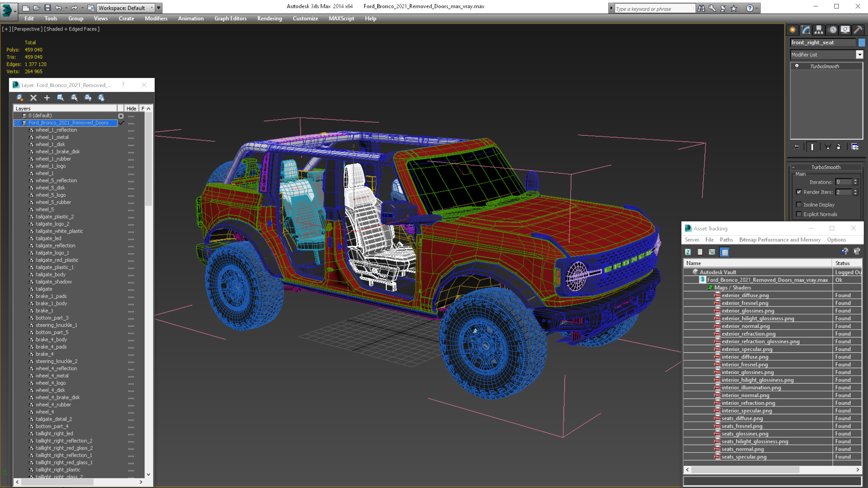Open the Motion command panel tab
868x488 pixels.
(832, 30)
